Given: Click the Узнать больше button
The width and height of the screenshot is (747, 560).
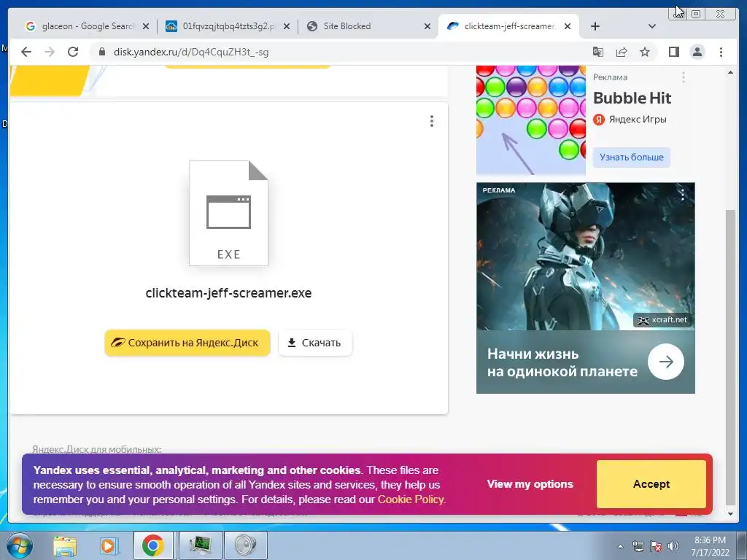Looking at the screenshot, I should coord(631,157).
